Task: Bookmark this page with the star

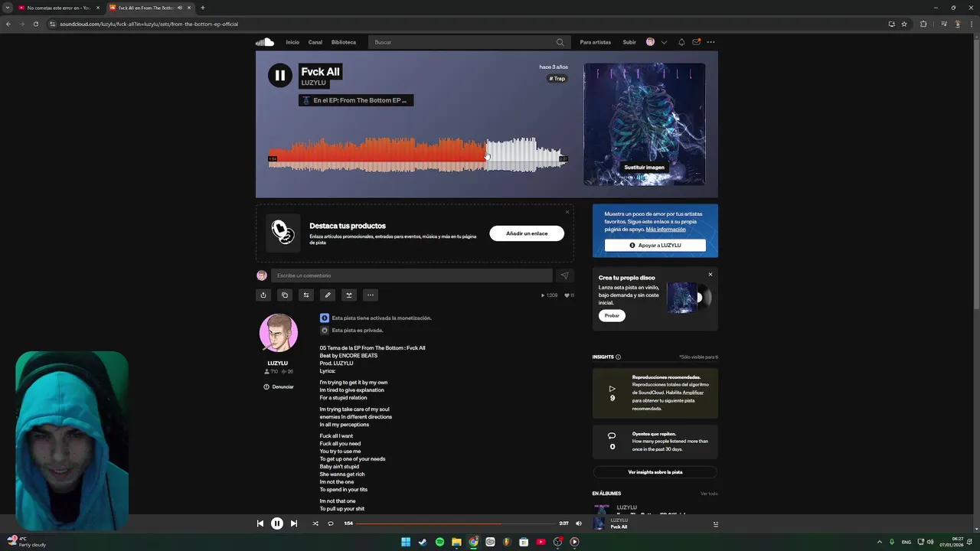Action: (904, 24)
